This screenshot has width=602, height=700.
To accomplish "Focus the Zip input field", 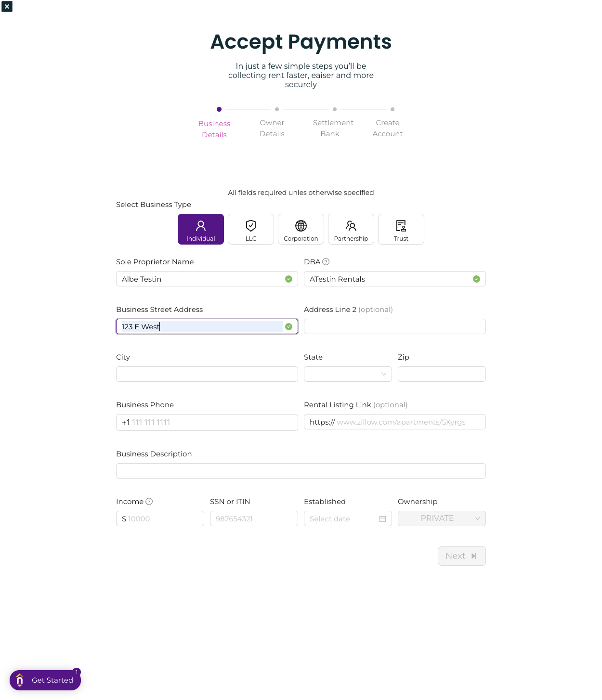I will tap(442, 374).
